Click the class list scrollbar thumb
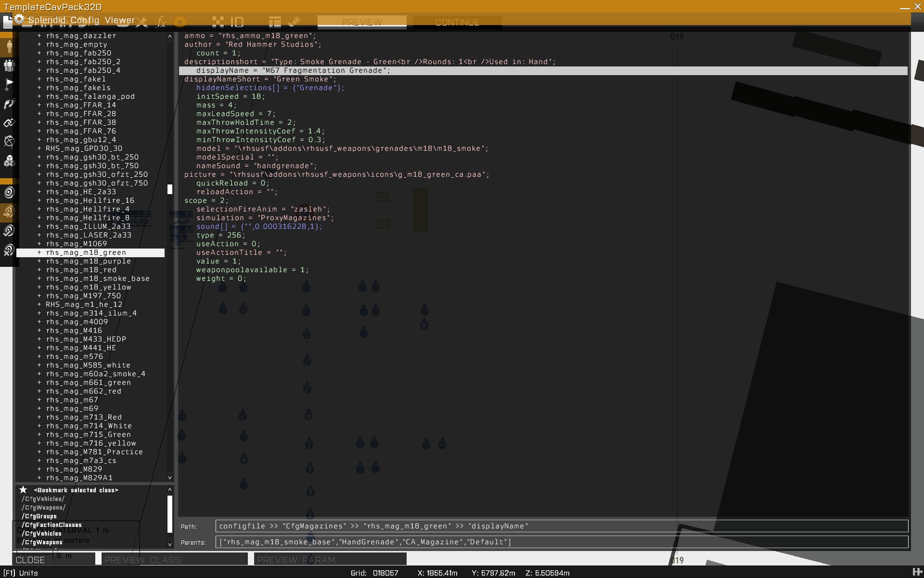The width and height of the screenshot is (924, 578). click(170, 189)
